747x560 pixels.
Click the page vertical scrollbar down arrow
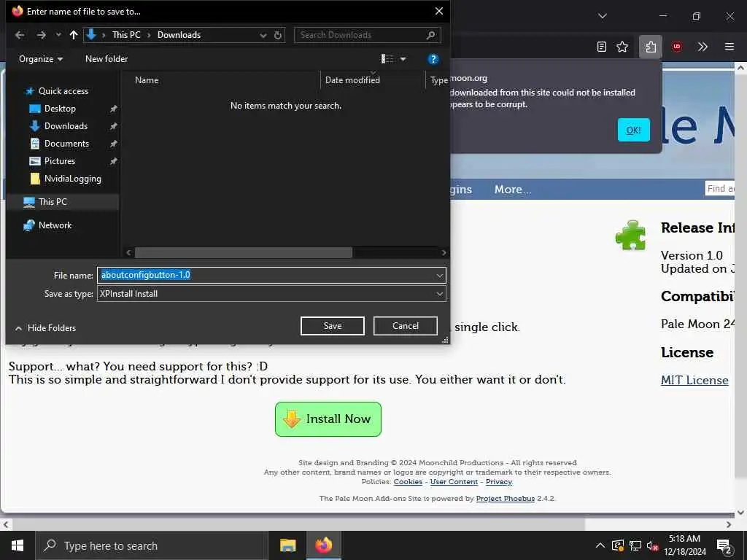[x=741, y=513]
